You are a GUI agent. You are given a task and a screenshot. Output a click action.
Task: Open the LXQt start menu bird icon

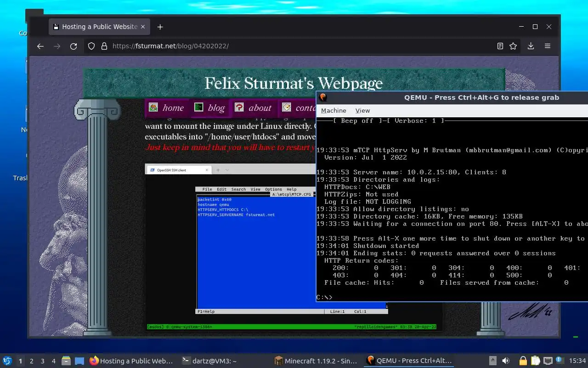coord(7,361)
